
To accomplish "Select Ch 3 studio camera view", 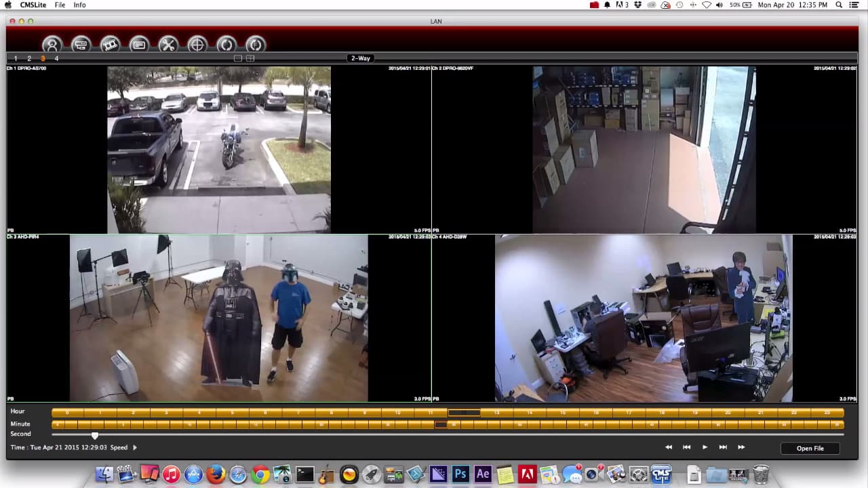I will [x=219, y=319].
